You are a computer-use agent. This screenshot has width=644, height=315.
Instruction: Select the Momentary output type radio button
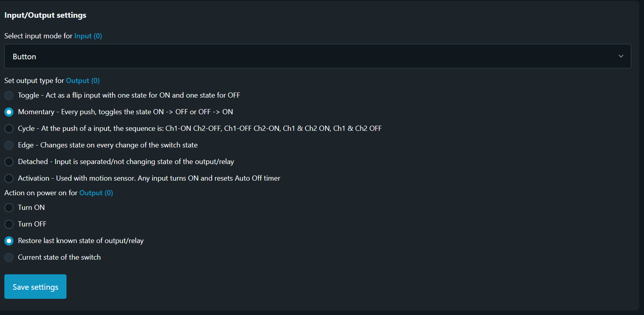9,112
